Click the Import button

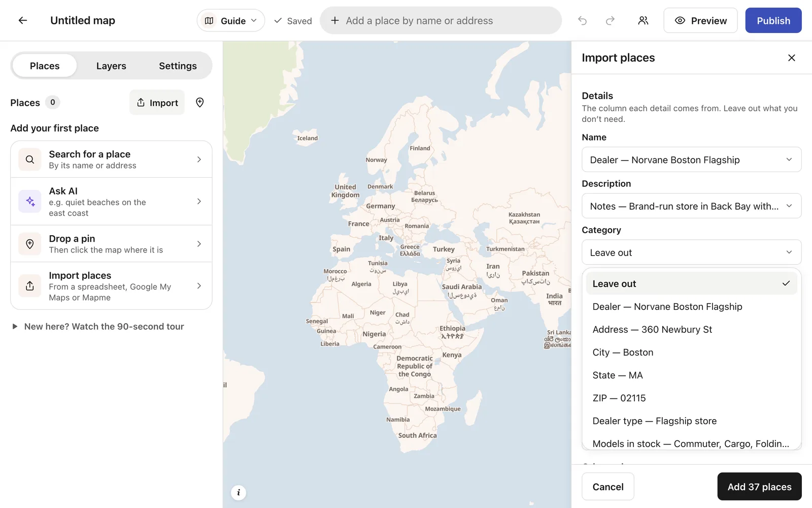pyautogui.click(x=157, y=103)
